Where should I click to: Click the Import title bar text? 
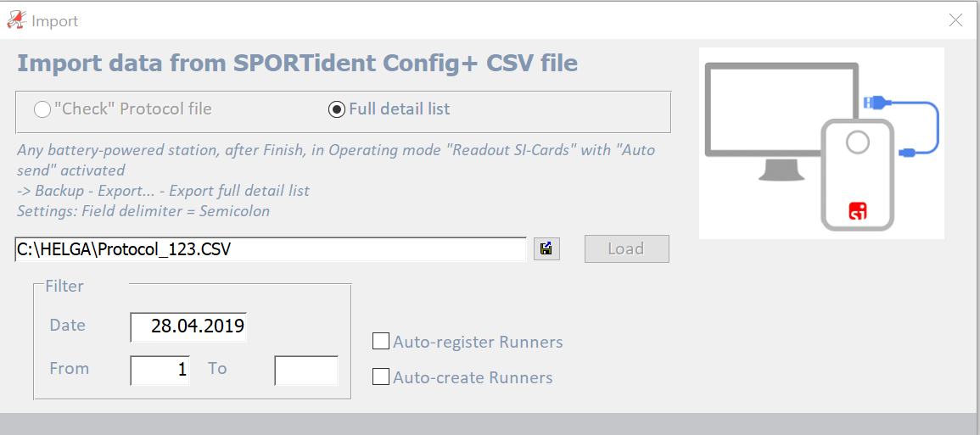point(55,21)
